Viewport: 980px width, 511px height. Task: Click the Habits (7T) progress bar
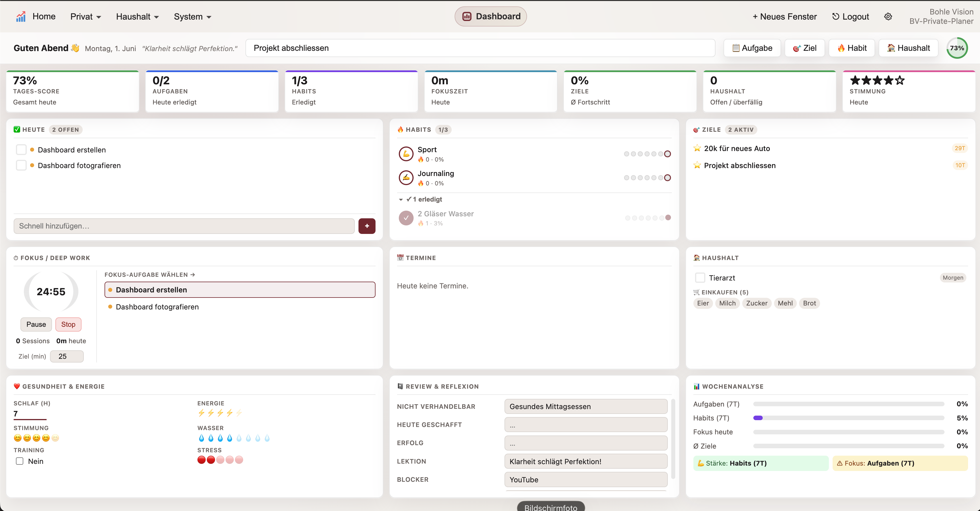point(849,418)
